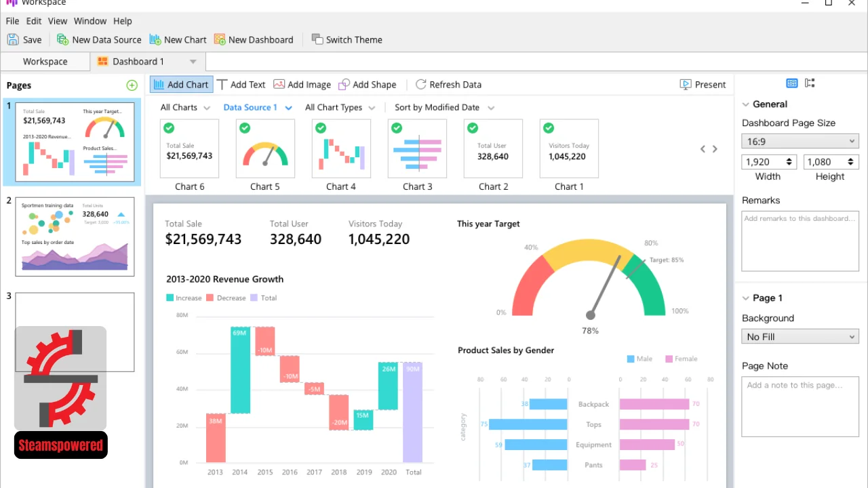The image size is (868, 488).
Task: Add a new page with plus icon
Action: tap(132, 85)
